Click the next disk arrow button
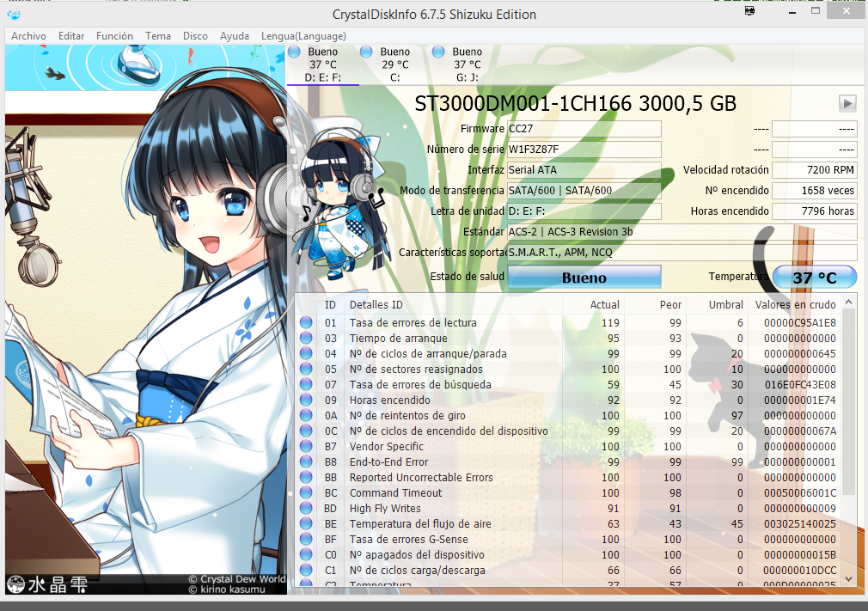The height and width of the screenshot is (611, 868). click(x=847, y=103)
